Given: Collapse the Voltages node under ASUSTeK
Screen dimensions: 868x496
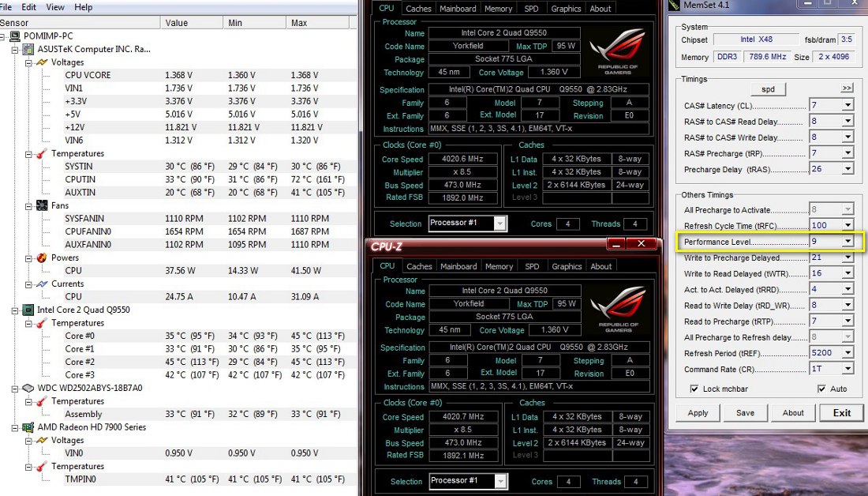Looking at the screenshot, I should [29, 62].
